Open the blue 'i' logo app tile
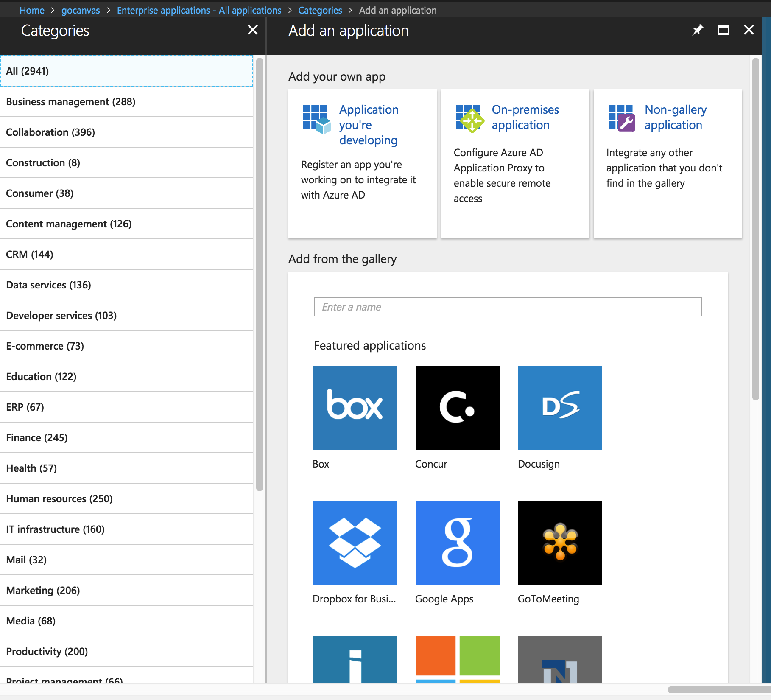The image size is (771, 700). point(355,659)
